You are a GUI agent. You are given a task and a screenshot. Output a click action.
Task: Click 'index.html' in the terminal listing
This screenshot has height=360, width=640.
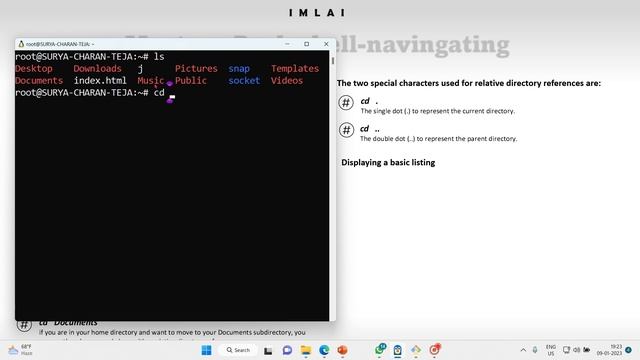[100, 80]
